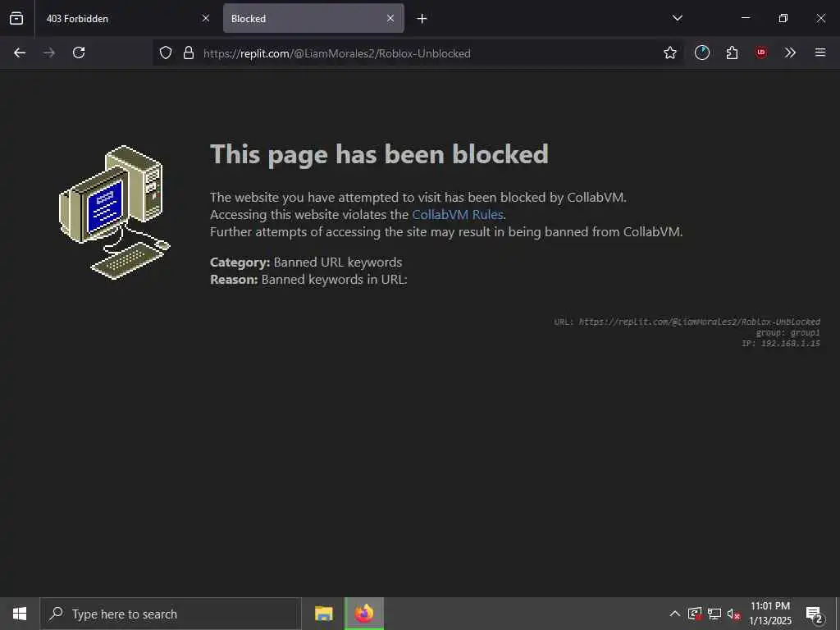The image size is (840, 630).
Task: Follow the CollabVM Rules link
Action: coord(458,215)
